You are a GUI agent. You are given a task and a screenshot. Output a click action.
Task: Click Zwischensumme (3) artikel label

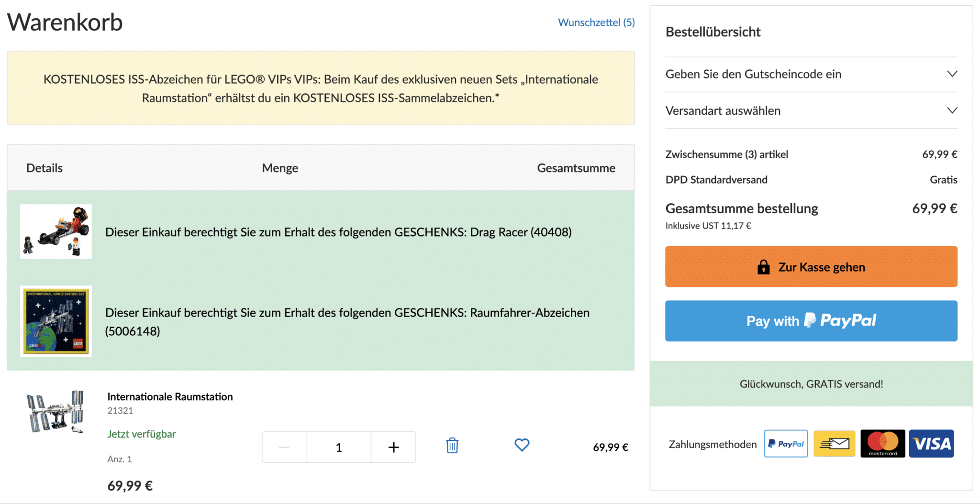pyautogui.click(x=726, y=154)
